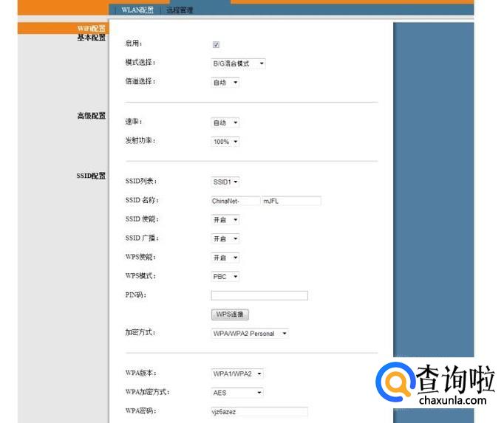
Task: Switch to the 远程管理 tab
Action: click(x=180, y=10)
